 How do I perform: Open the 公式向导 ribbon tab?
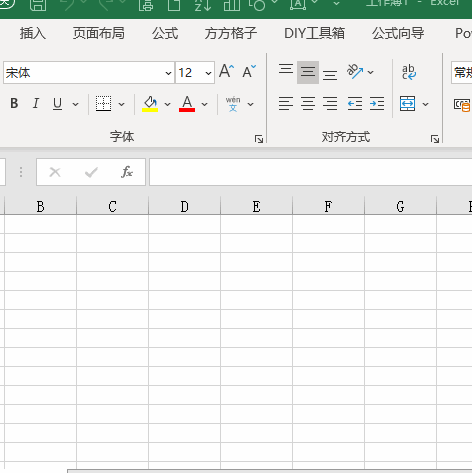tap(398, 33)
